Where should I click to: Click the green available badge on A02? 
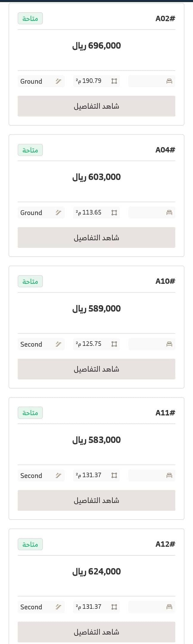coord(30,19)
